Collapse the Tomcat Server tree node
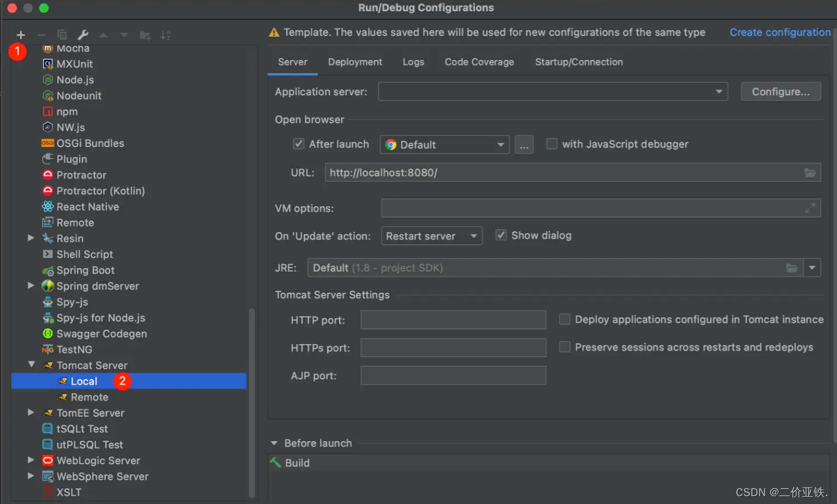 click(x=31, y=365)
